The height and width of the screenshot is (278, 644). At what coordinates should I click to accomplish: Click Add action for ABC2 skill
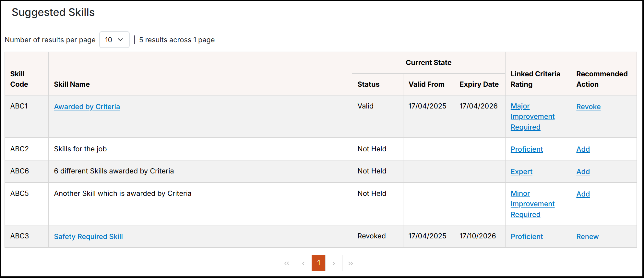click(x=583, y=149)
